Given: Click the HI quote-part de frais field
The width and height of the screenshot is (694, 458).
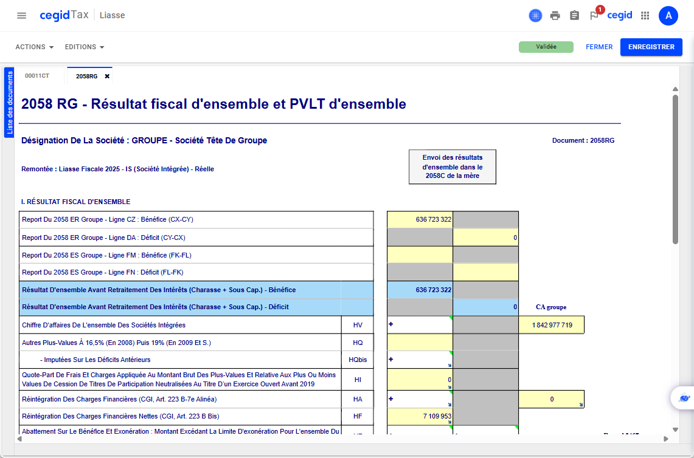Looking at the screenshot, I should [420, 380].
